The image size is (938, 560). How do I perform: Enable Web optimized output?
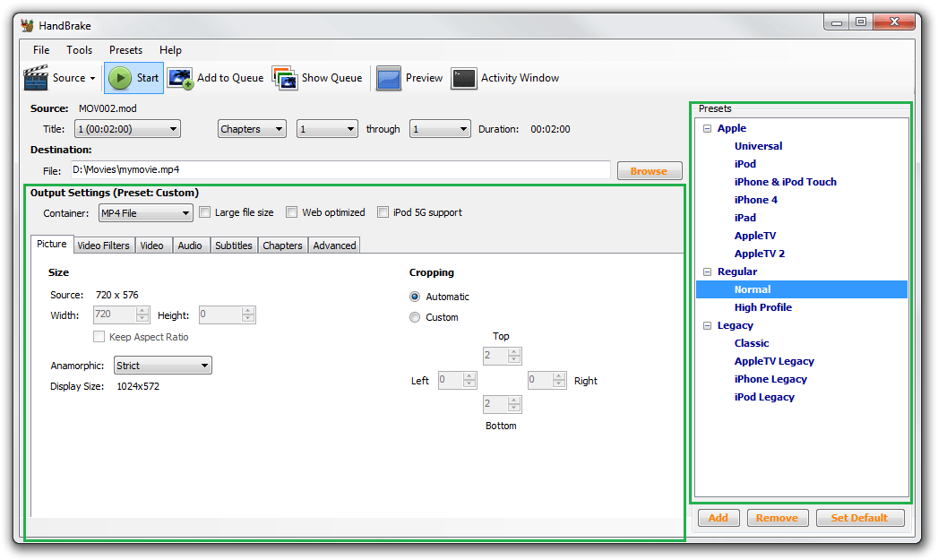point(291,211)
